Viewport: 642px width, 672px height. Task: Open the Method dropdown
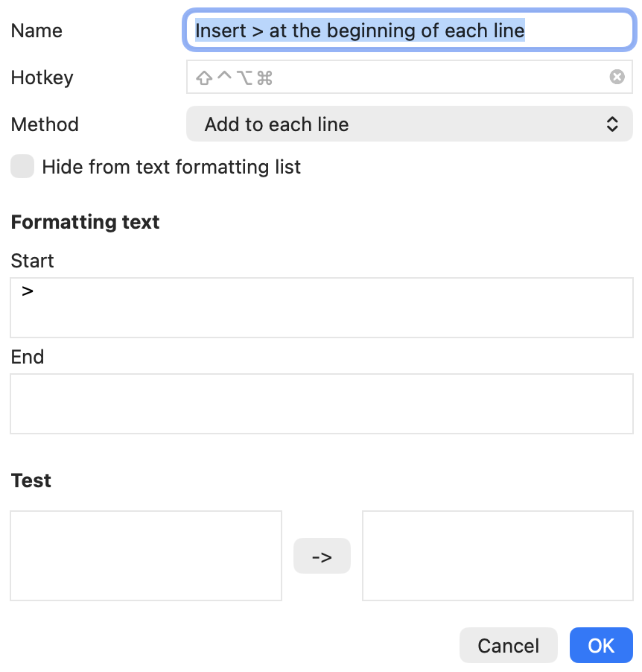coord(410,124)
